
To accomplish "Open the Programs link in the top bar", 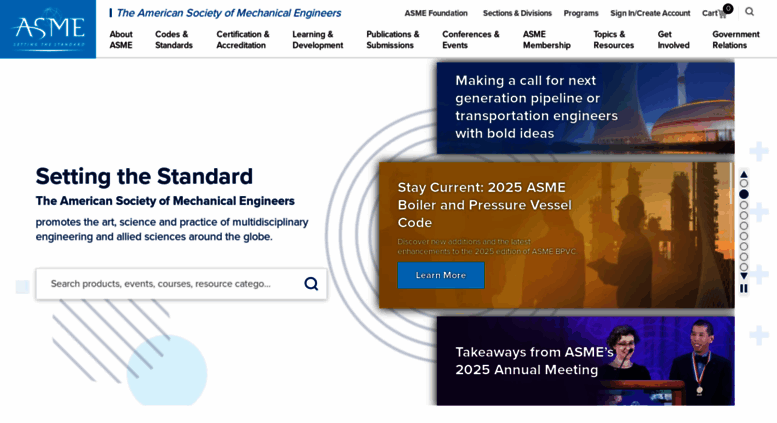I will [581, 13].
